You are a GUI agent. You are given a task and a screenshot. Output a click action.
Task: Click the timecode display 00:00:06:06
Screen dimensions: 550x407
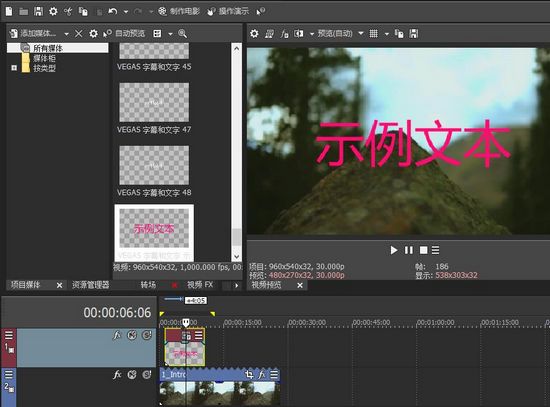click(117, 313)
